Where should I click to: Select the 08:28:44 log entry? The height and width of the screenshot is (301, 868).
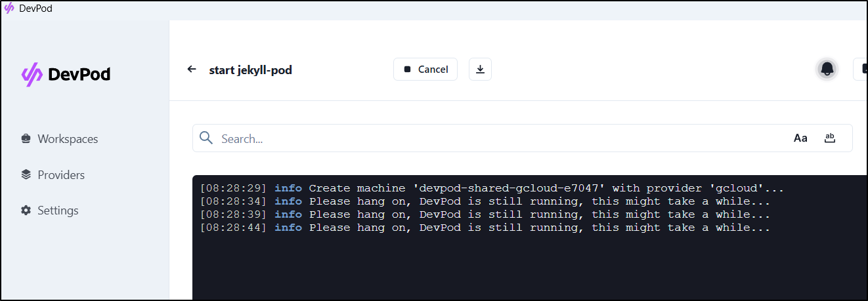(x=485, y=228)
